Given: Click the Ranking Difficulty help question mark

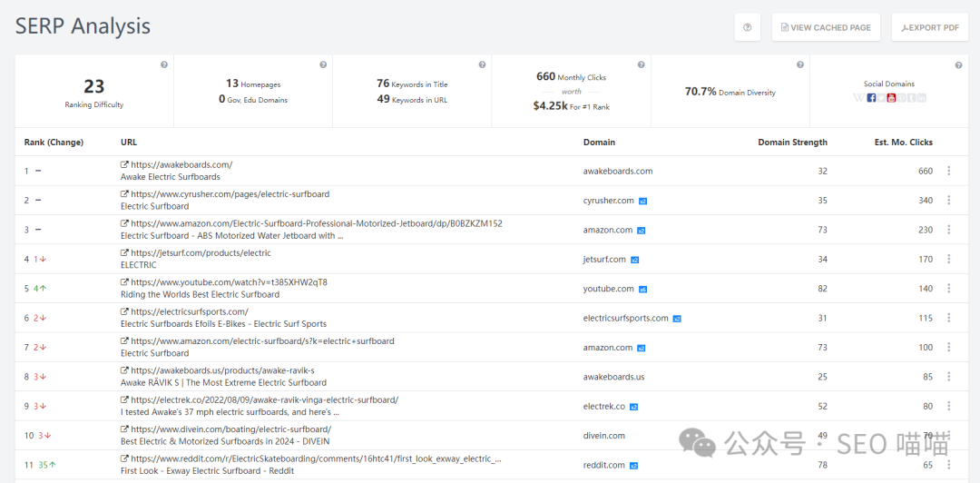Looking at the screenshot, I should [164, 64].
